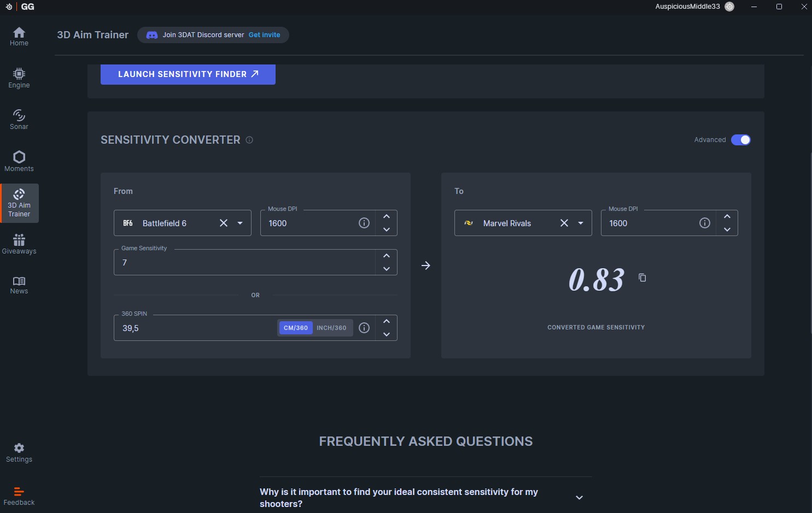Click the Discord Get invite link

[x=264, y=35]
